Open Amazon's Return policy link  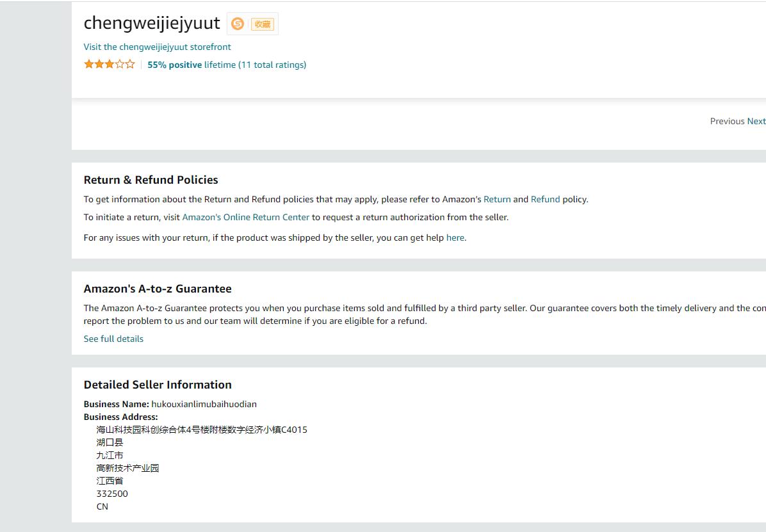pyautogui.click(x=497, y=199)
